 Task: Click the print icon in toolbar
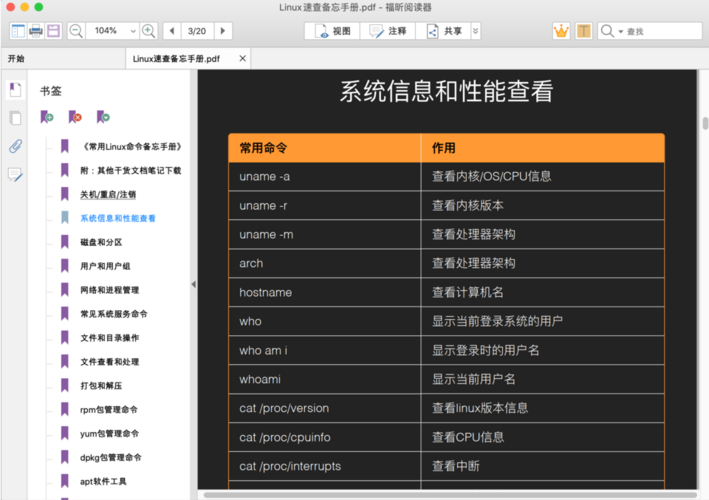coord(35,31)
